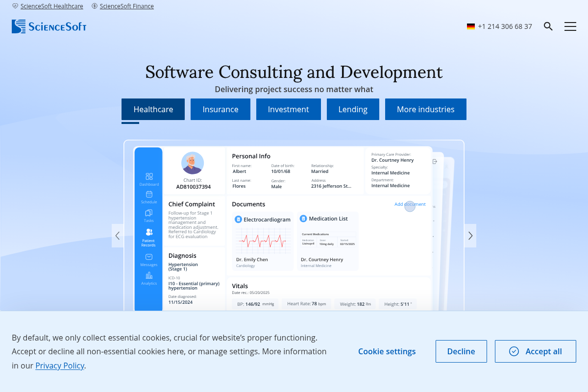This screenshot has height=392, width=588.
Task: Click the Analytics chart icon
Action: [x=149, y=275]
